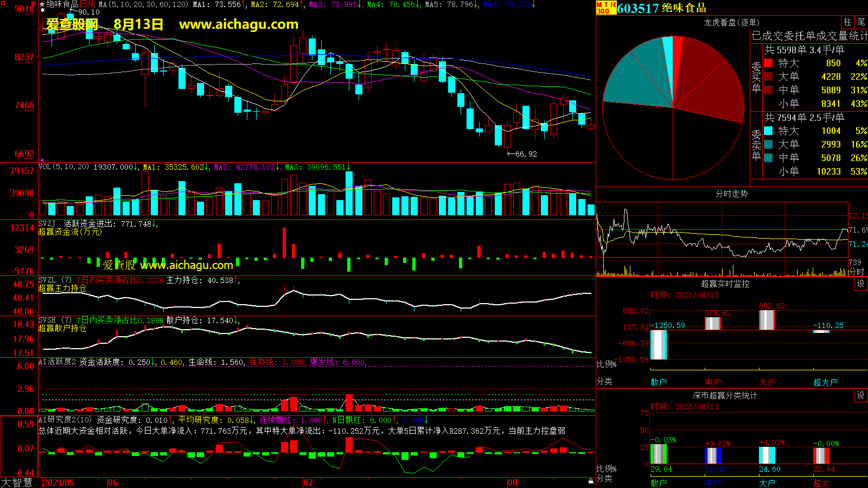Click the lock icon at timeline right end

[591, 481]
